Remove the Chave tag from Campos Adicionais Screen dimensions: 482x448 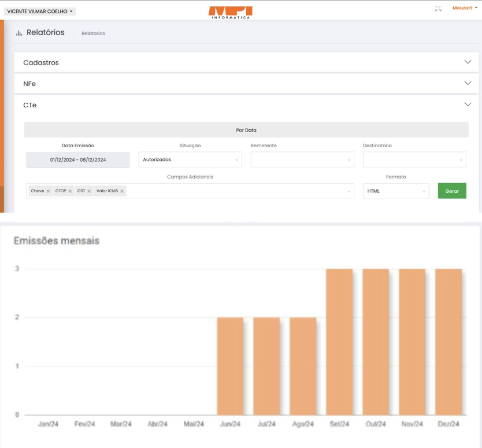pyautogui.click(x=49, y=191)
